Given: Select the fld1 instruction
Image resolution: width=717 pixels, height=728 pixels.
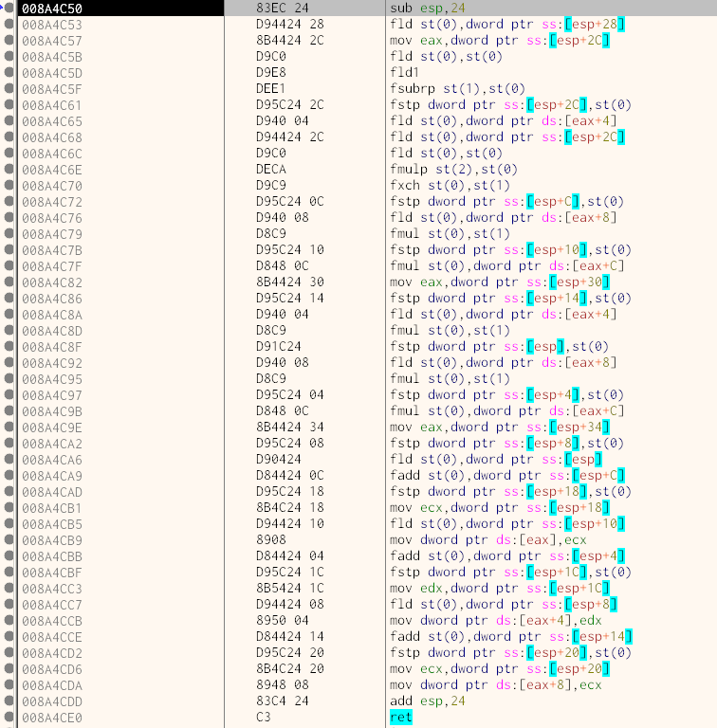Looking at the screenshot, I should [x=404, y=72].
